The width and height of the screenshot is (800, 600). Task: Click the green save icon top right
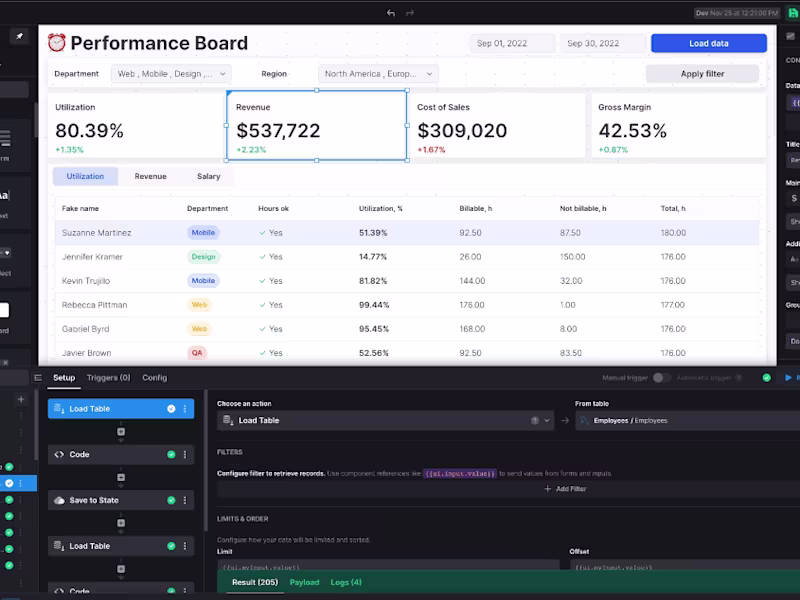(794, 13)
